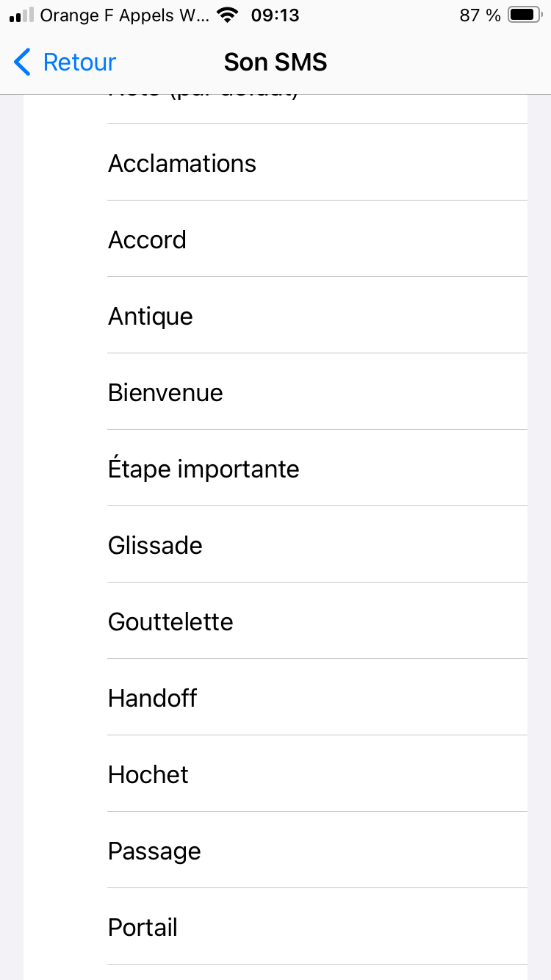Choose Accord as the SMS tone
The height and width of the screenshot is (980, 551).
147,239
